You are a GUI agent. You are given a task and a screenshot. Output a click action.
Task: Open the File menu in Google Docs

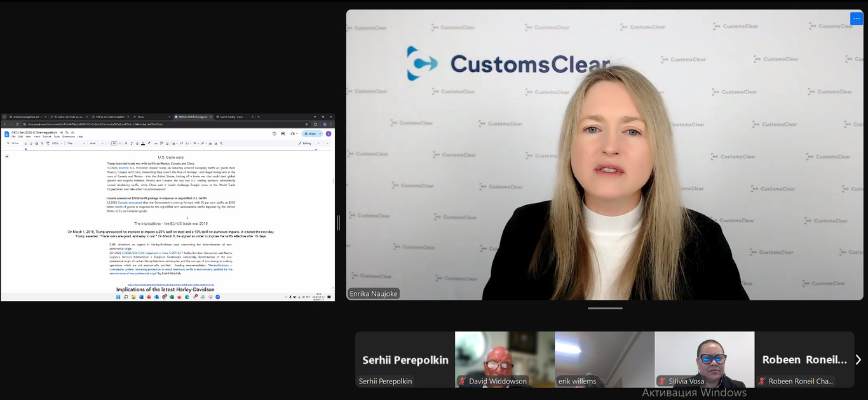click(13, 137)
